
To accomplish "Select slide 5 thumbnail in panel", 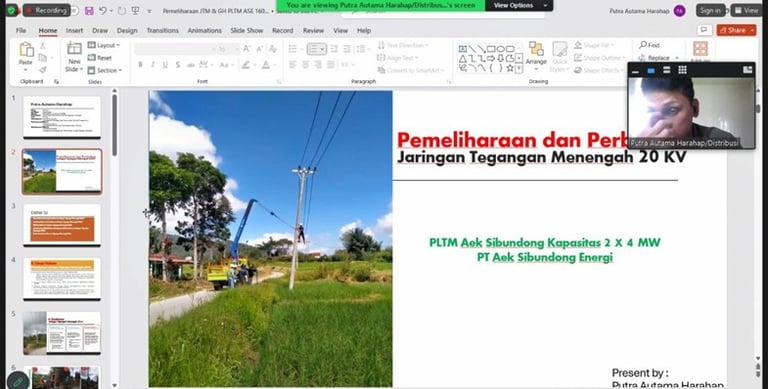I will click(62, 333).
